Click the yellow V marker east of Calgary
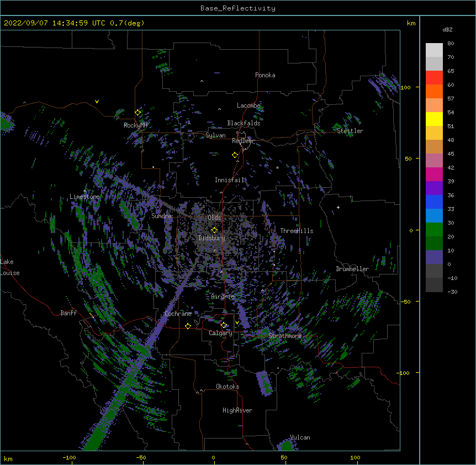 tap(237, 323)
